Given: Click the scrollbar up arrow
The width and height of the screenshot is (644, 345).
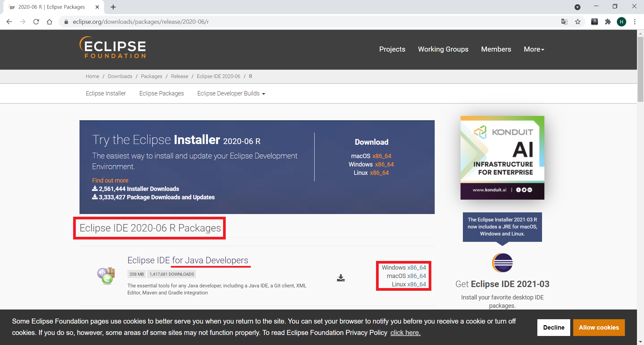Looking at the screenshot, I should click(640, 33).
